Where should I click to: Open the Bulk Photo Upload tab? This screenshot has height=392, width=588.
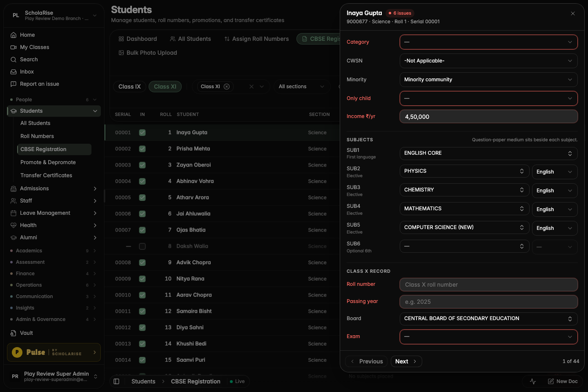point(148,53)
